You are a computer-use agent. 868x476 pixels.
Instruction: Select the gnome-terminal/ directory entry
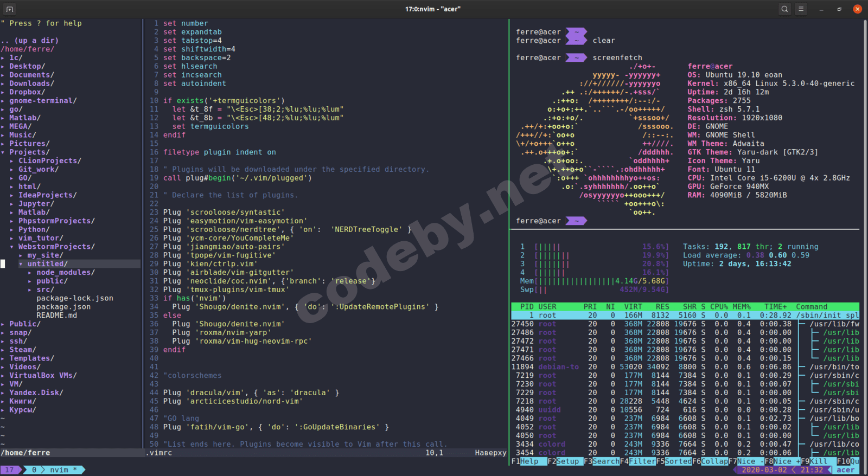pos(43,101)
